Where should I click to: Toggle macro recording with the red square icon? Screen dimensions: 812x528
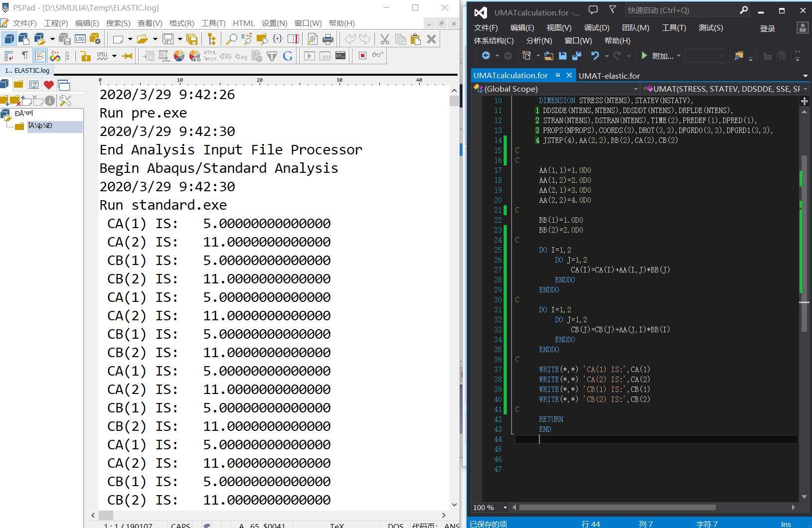pos(362,57)
